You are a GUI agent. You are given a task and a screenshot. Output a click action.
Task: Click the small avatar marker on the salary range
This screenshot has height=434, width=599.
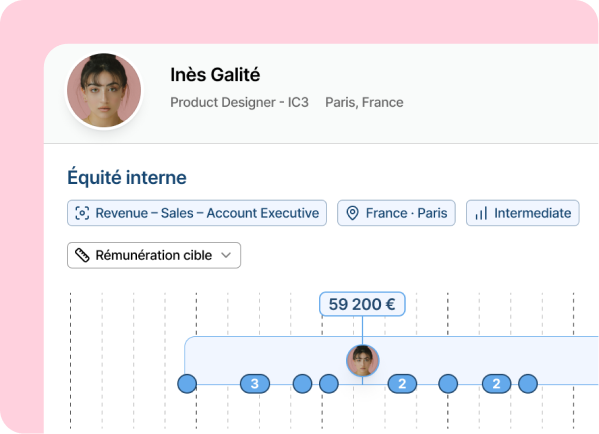pyautogui.click(x=363, y=361)
